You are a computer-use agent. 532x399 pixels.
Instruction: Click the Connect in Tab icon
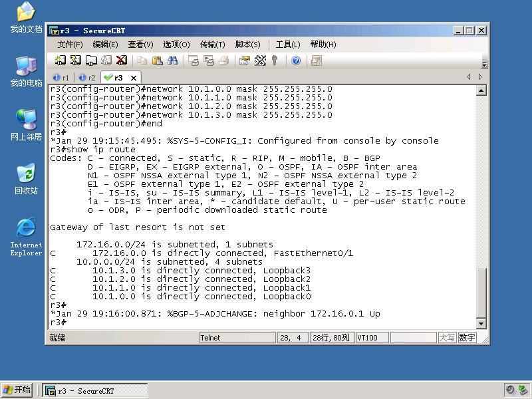[91, 61]
